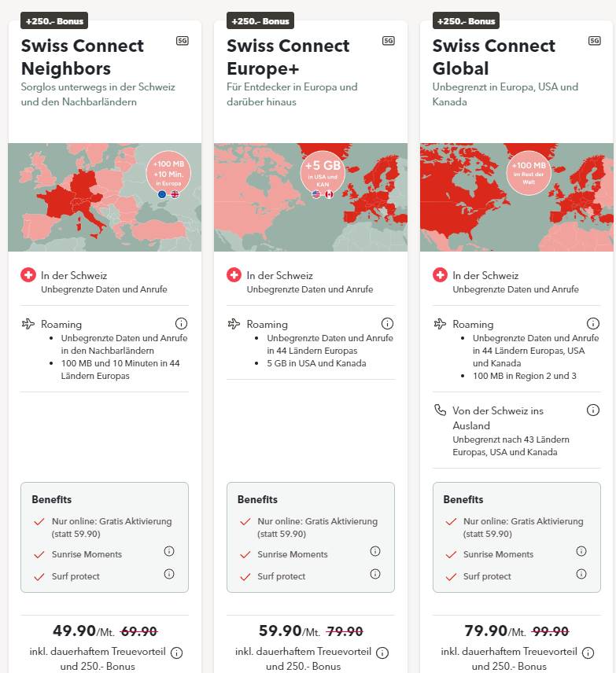Screen dimensions: 616x673
Task: Open Roaming info icon on Neighbors plan
Action: pos(181,323)
